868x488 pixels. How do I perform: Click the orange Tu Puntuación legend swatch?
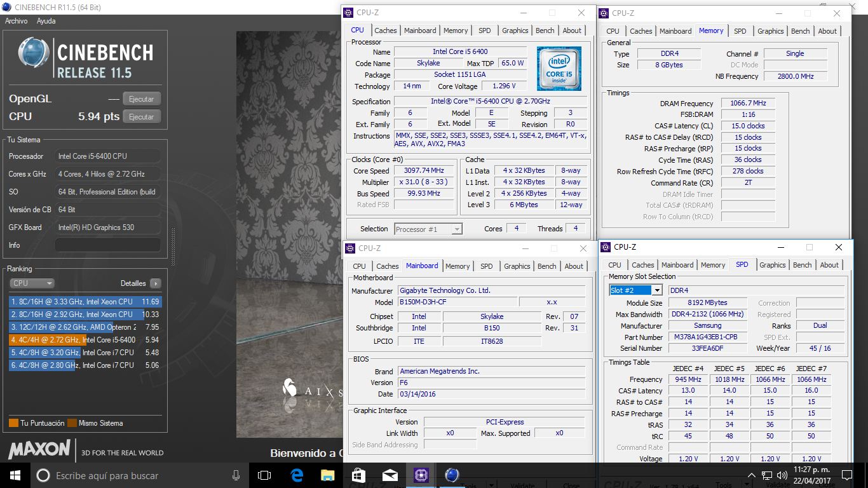click(13, 423)
